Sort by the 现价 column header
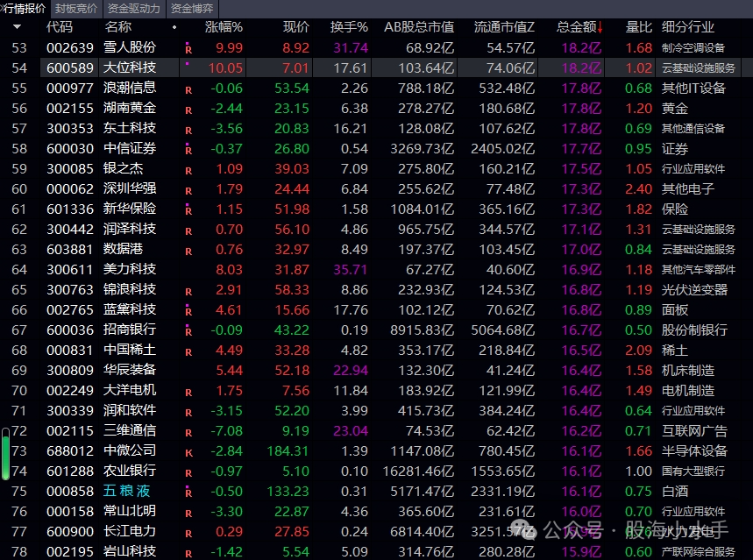Viewport: 753px width, 560px height. [295, 27]
